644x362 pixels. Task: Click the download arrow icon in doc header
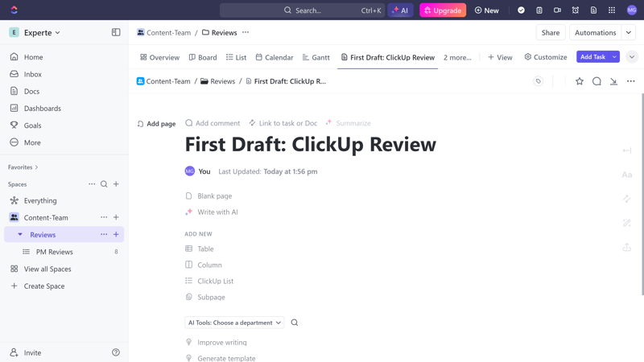tap(613, 81)
